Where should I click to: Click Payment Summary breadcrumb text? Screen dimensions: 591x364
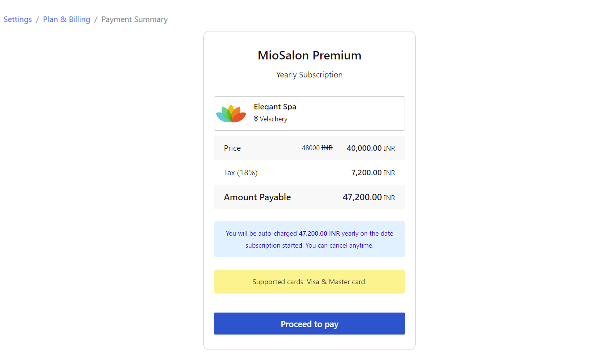pos(134,19)
